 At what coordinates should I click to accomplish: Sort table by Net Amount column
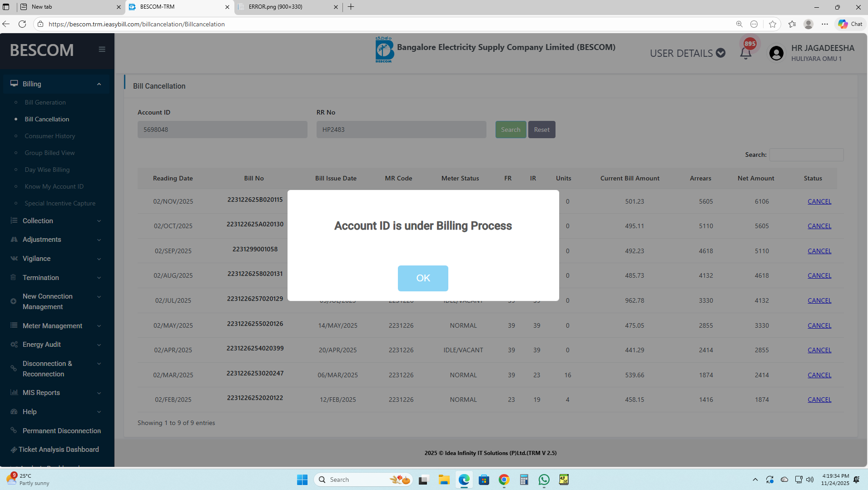[756, 178]
